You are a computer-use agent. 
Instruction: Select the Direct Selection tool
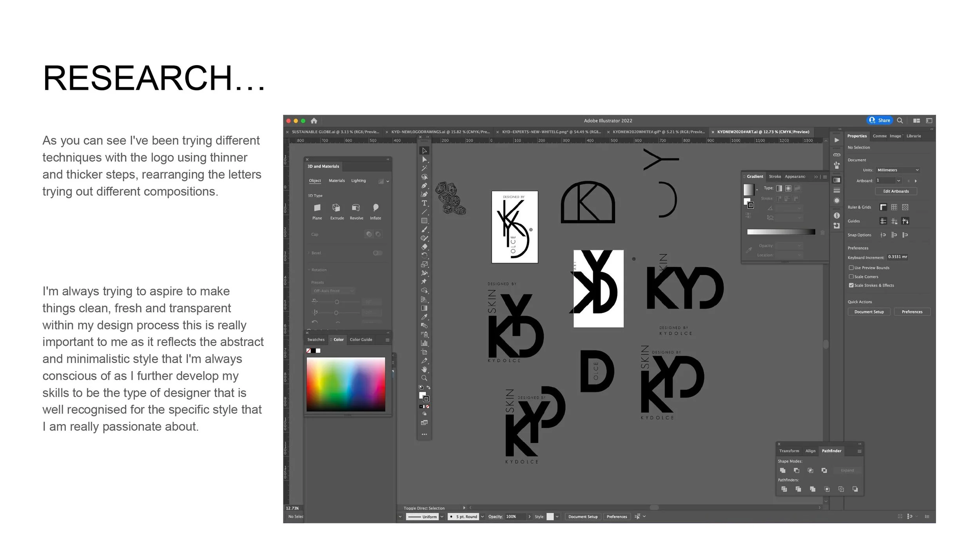[x=424, y=160]
